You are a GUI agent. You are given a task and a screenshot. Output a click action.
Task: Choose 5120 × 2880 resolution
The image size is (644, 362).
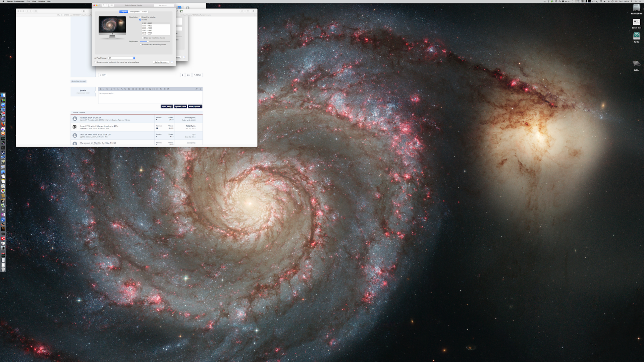pyautogui.click(x=156, y=23)
